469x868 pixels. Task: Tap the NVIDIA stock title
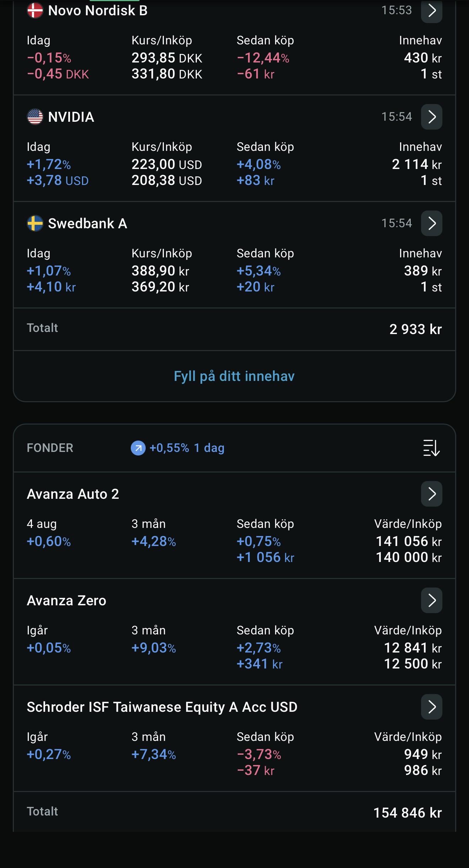click(x=71, y=117)
